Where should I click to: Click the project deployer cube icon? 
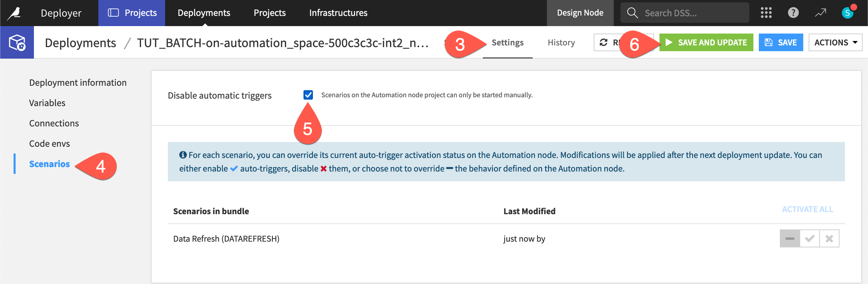17,42
